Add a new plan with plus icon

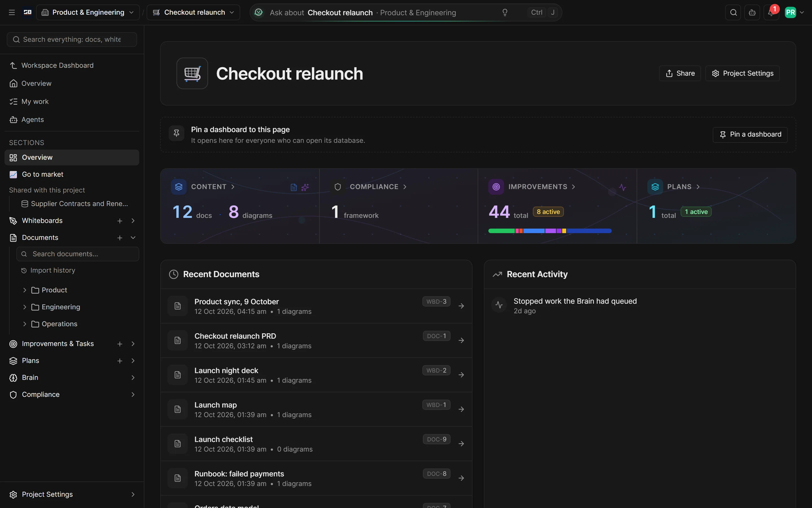click(120, 360)
